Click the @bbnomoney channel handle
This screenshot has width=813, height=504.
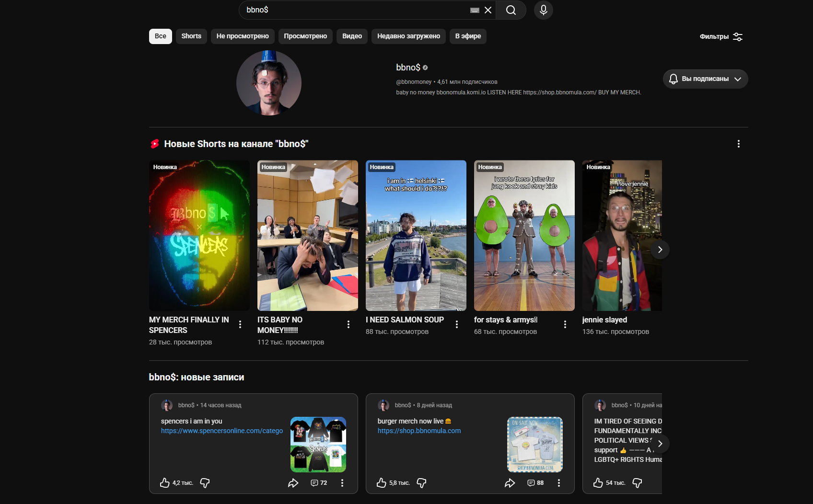pos(414,82)
